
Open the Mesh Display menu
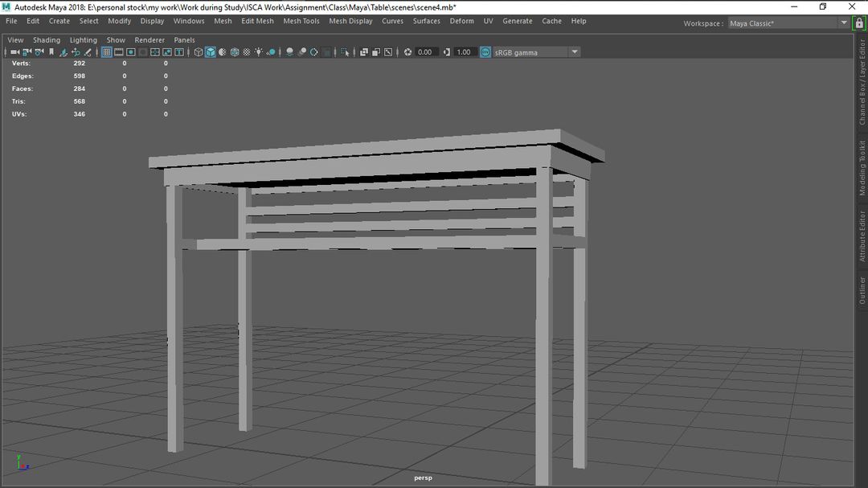pyautogui.click(x=350, y=21)
